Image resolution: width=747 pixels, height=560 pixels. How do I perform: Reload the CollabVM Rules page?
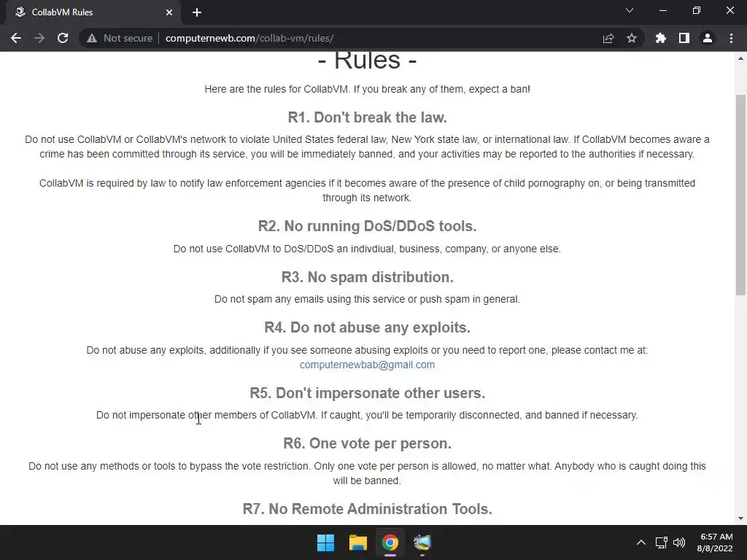tap(63, 38)
